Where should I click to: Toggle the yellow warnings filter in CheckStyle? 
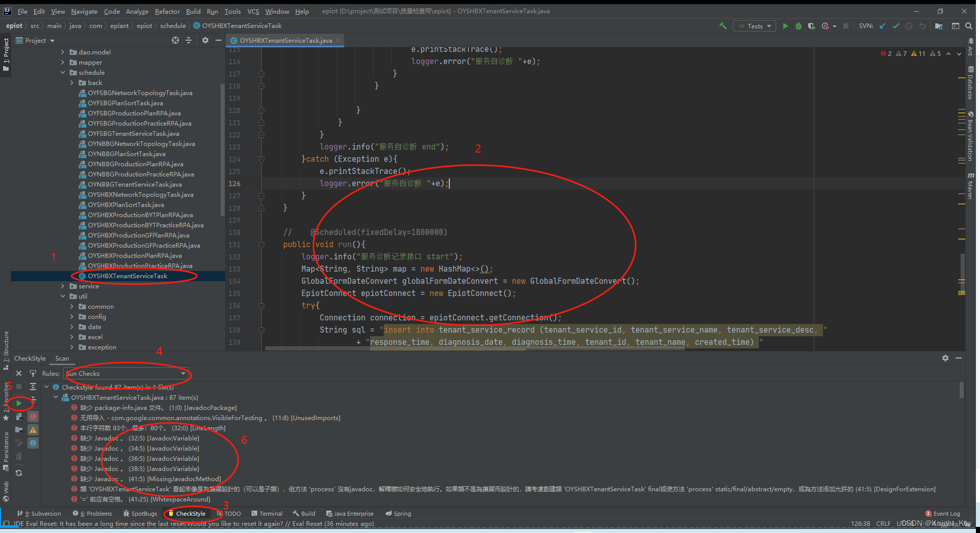[33, 430]
